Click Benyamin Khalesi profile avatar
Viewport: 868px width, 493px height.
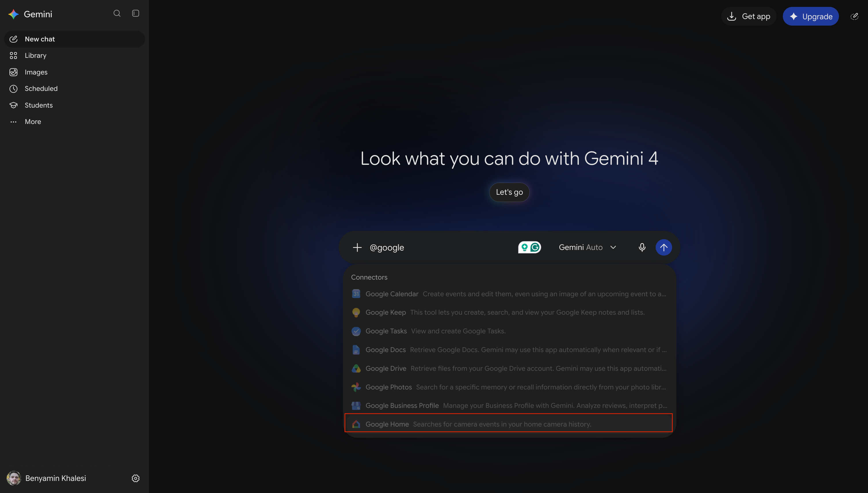(x=14, y=478)
